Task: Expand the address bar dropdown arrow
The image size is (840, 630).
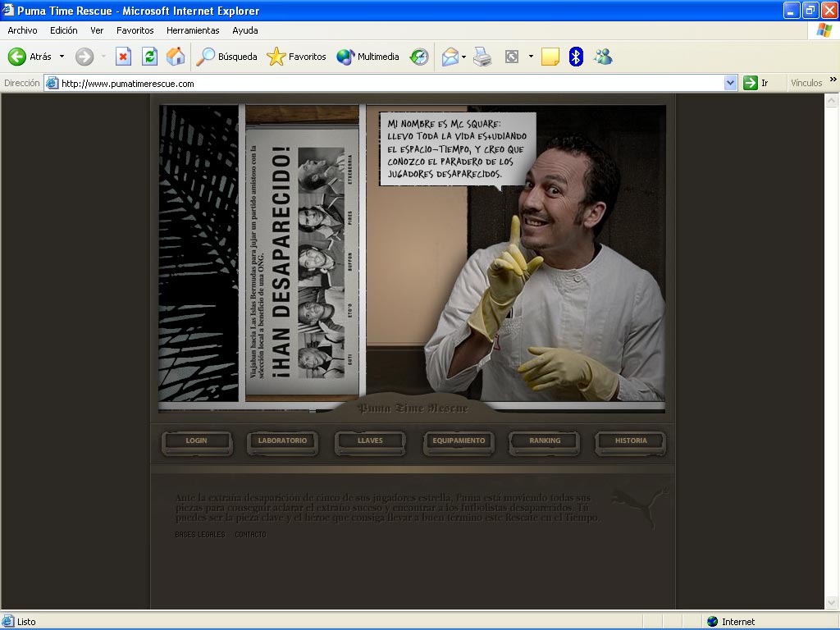Action: 730,83
